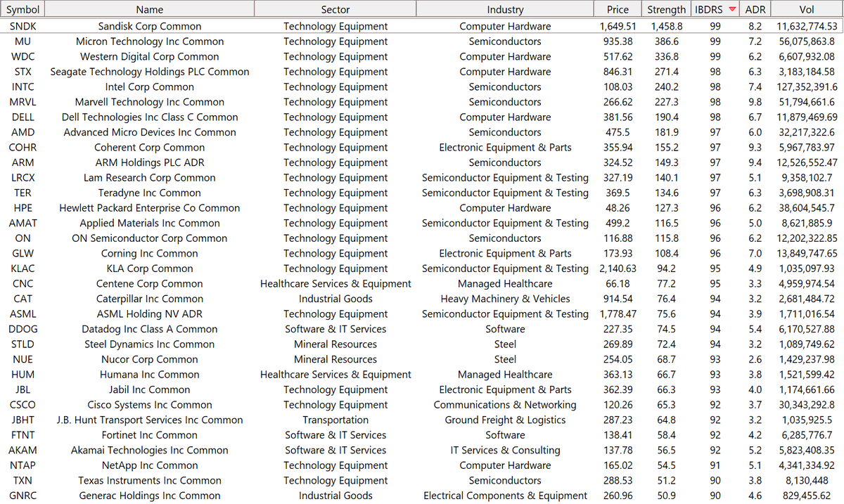Click the volume 56,075,863.8 for Micron
The image size is (844, 504).
(x=807, y=41)
